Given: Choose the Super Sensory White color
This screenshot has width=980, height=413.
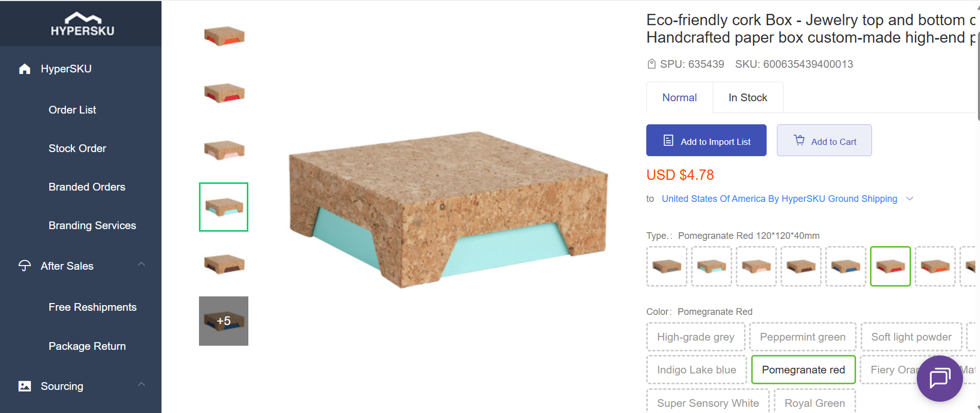Looking at the screenshot, I should point(708,403).
